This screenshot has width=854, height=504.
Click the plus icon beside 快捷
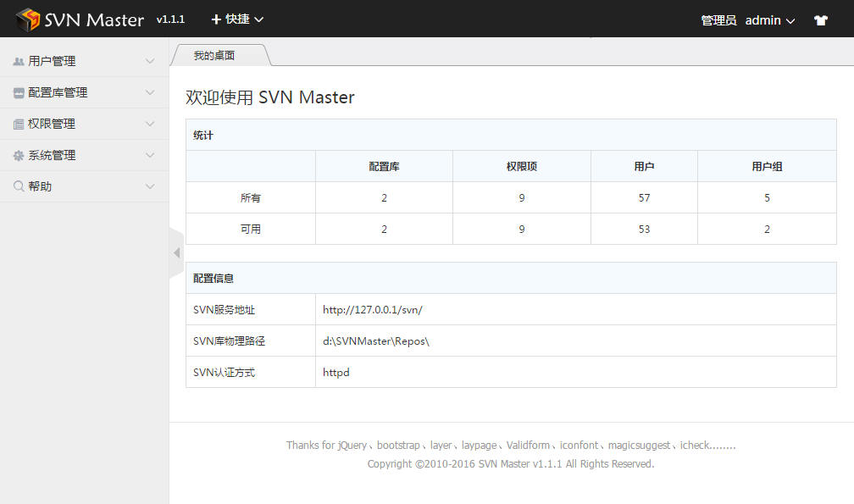coord(216,19)
